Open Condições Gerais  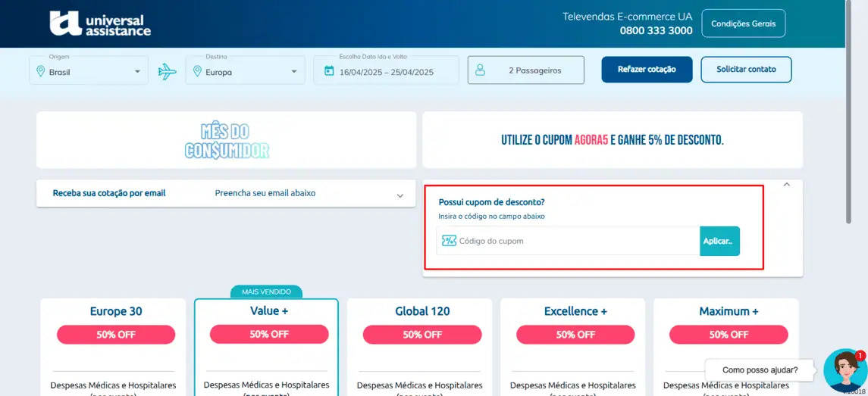tap(744, 23)
